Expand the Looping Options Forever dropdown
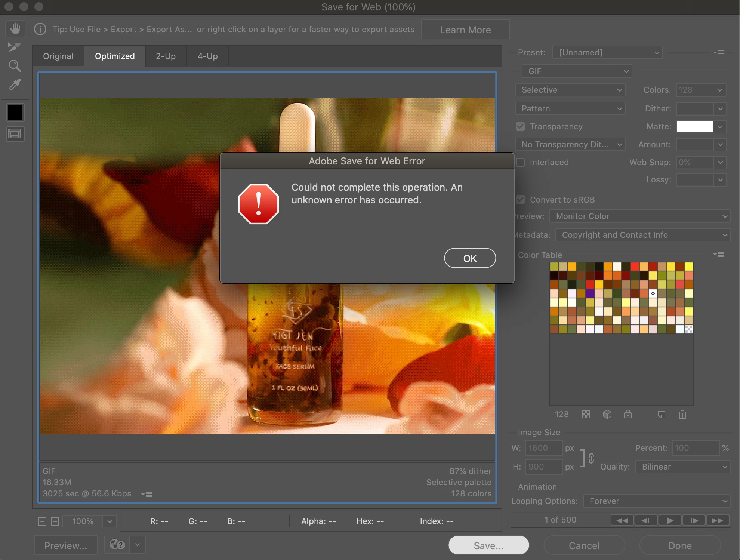This screenshot has height=560, width=740. 657,501
